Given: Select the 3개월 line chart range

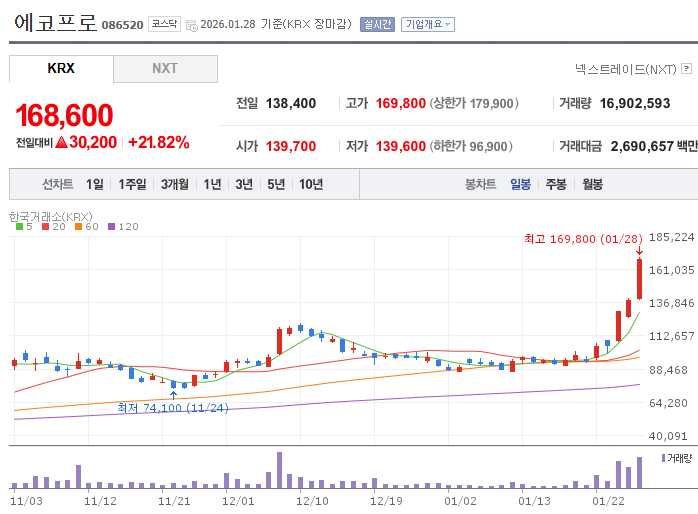Looking at the screenshot, I should tap(174, 184).
